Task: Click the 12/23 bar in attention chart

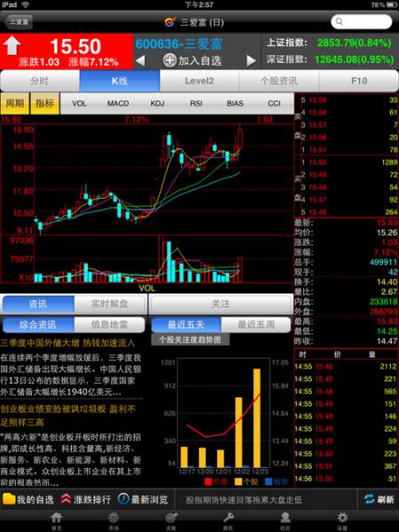Action: tap(257, 418)
